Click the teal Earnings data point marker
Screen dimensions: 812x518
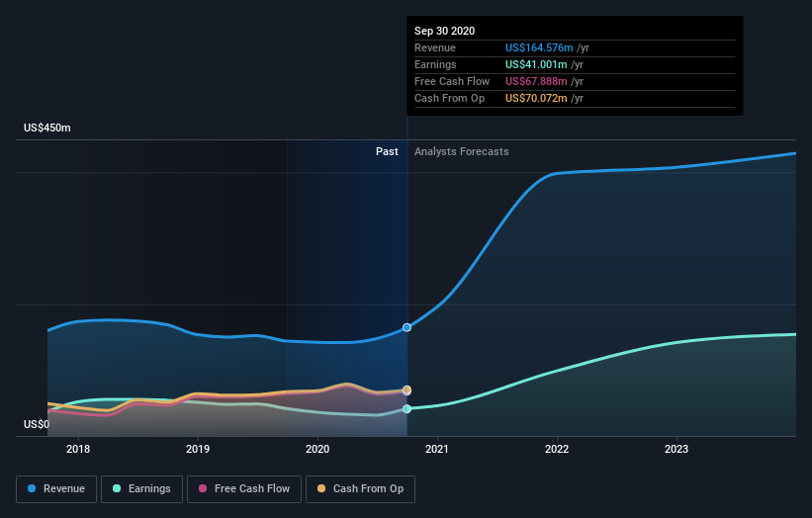(x=407, y=409)
